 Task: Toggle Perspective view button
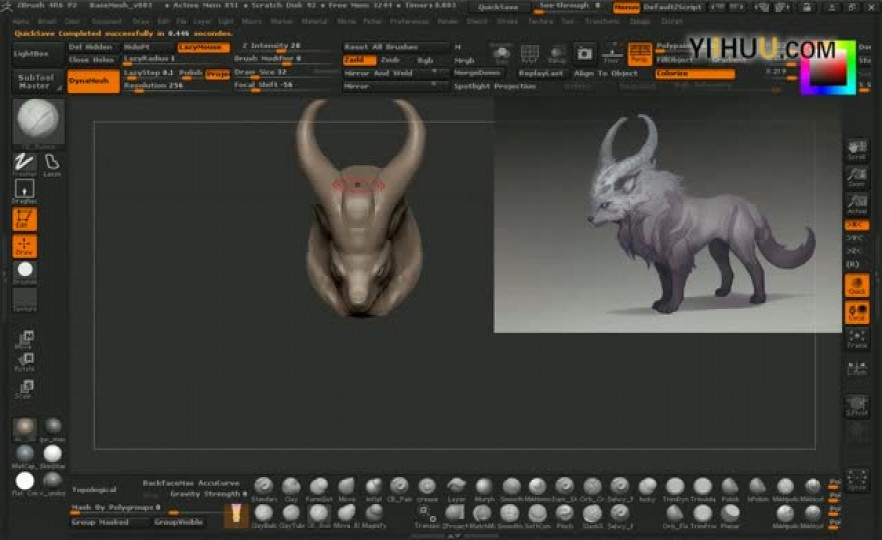640,53
